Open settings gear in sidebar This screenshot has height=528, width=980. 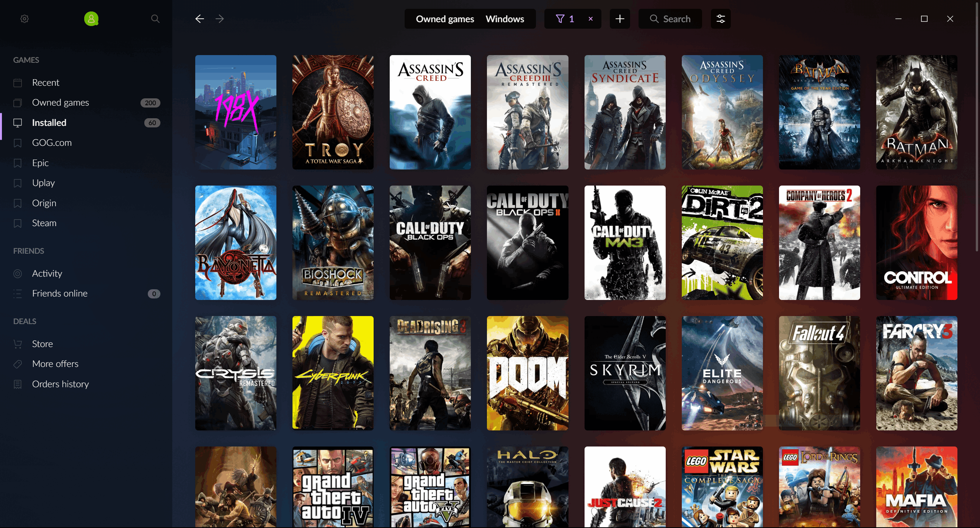[x=24, y=19]
